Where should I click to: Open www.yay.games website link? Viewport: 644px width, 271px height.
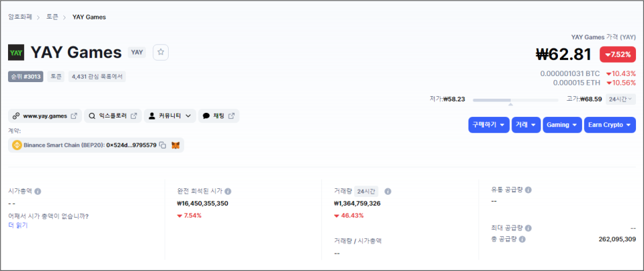pos(45,116)
